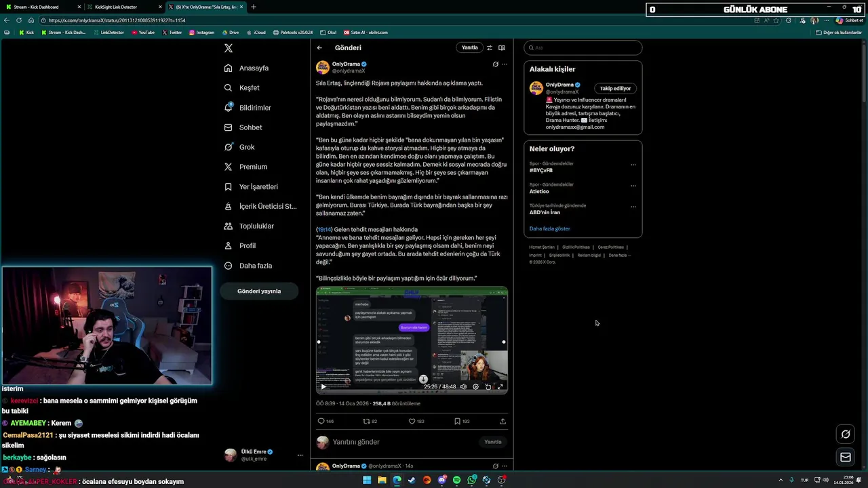This screenshot has width=868, height=488.
Task: Open the Instagram bookmark
Action: pyautogui.click(x=201, y=33)
